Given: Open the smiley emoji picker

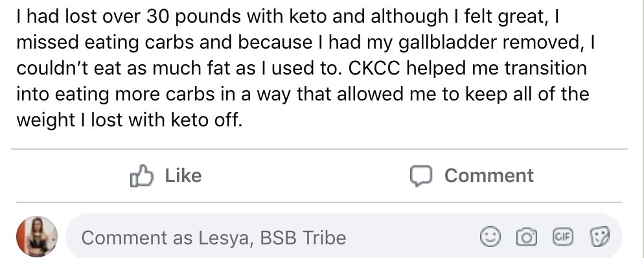Looking at the screenshot, I should point(490,237).
